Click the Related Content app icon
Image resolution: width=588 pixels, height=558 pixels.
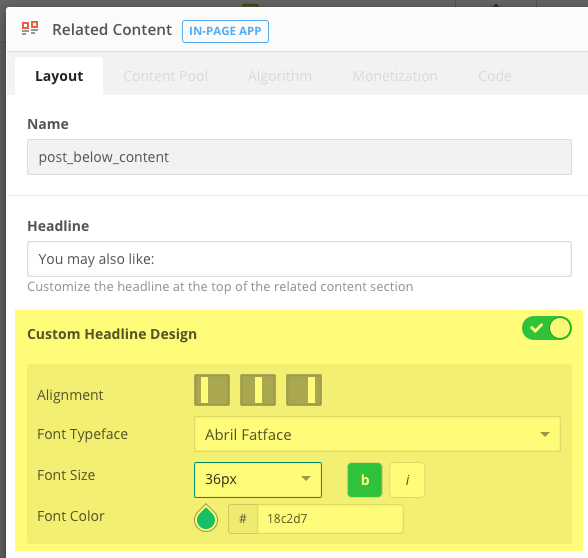point(30,28)
